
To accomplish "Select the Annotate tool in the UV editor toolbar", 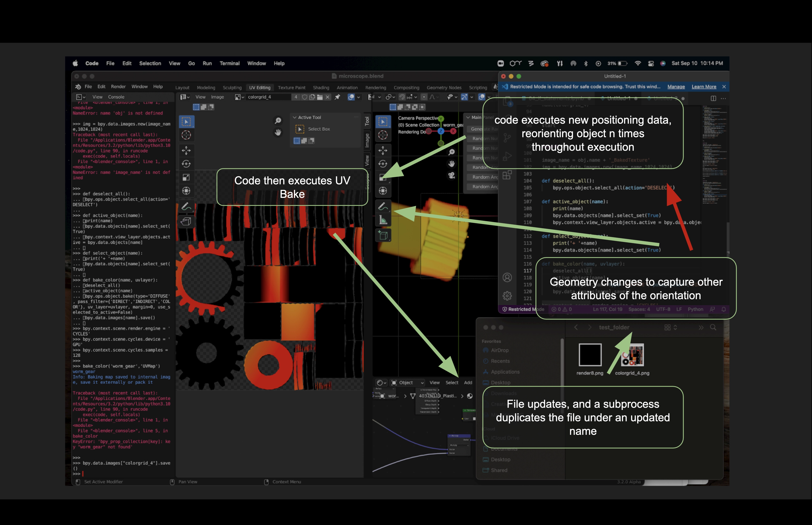I will pos(186,206).
